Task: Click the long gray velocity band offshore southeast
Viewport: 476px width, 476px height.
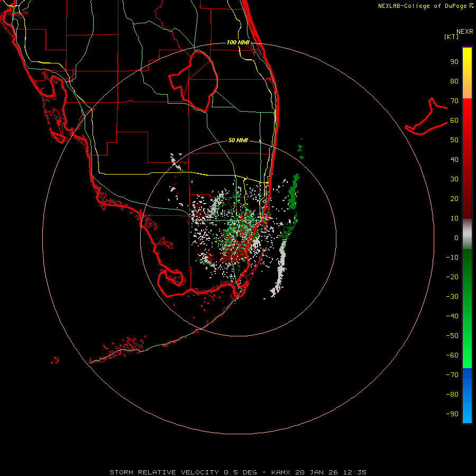Action: (x=280, y=267)
